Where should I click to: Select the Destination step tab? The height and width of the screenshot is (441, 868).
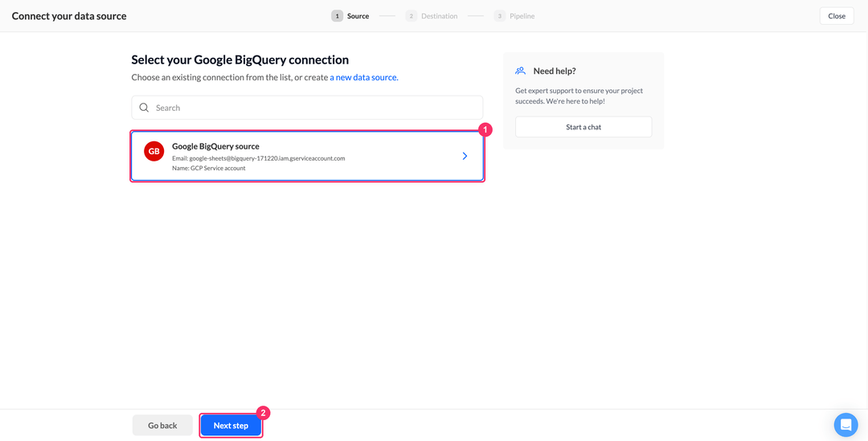(432, 16)
